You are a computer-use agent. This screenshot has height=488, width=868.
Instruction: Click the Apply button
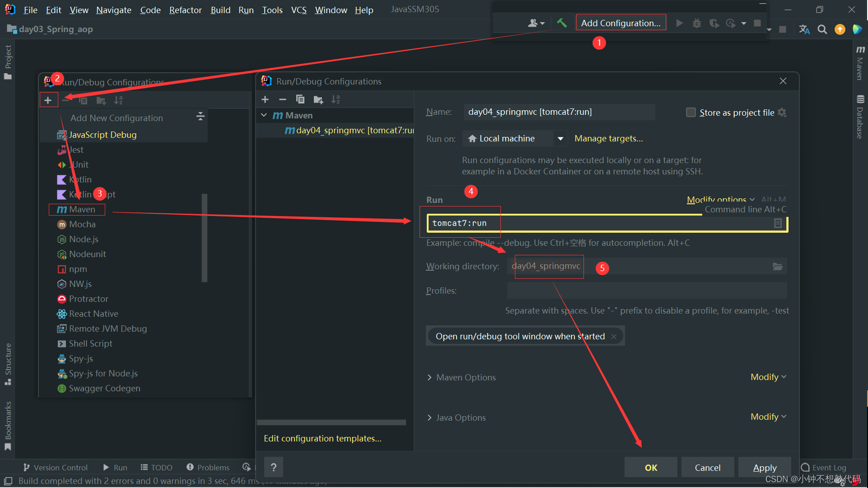click(765, 468)
